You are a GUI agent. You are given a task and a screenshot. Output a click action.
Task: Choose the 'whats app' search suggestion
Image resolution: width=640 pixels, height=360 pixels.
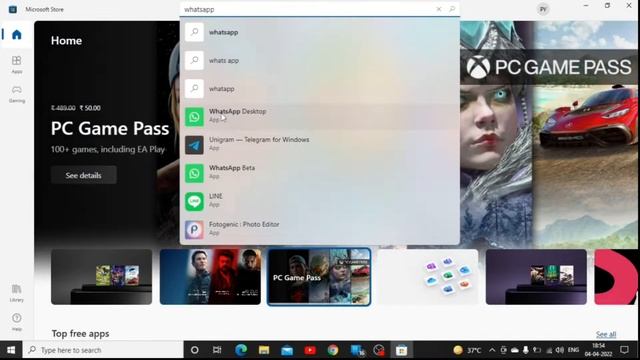320,60
